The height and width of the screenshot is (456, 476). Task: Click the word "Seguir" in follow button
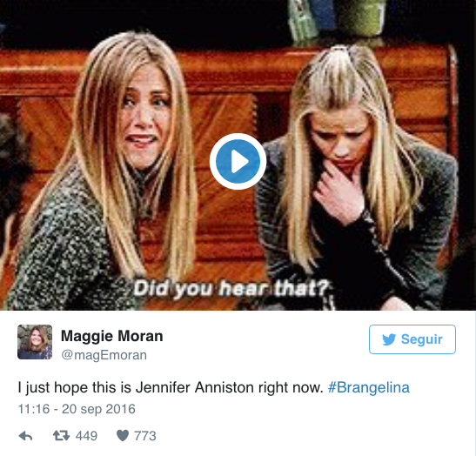(x=422, y=339)
